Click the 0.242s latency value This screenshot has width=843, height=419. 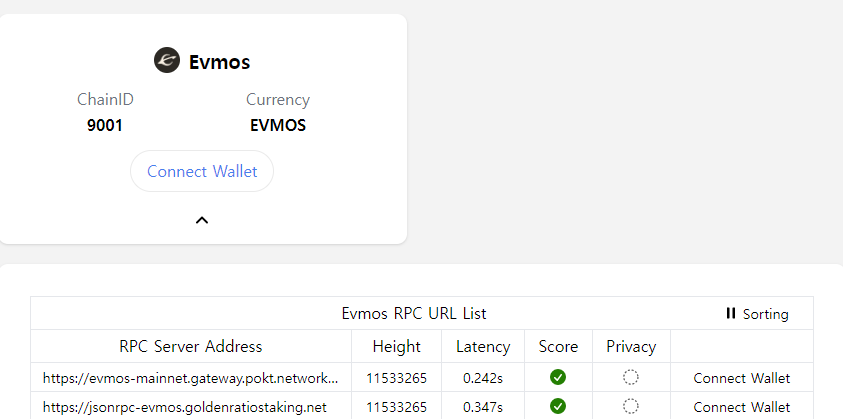point(483,378)
